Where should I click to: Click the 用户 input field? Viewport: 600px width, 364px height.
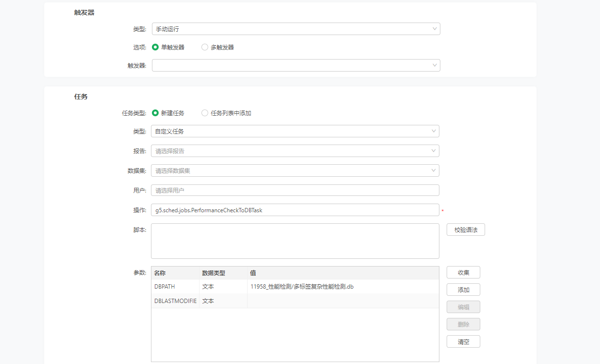[x=295, y=190]
